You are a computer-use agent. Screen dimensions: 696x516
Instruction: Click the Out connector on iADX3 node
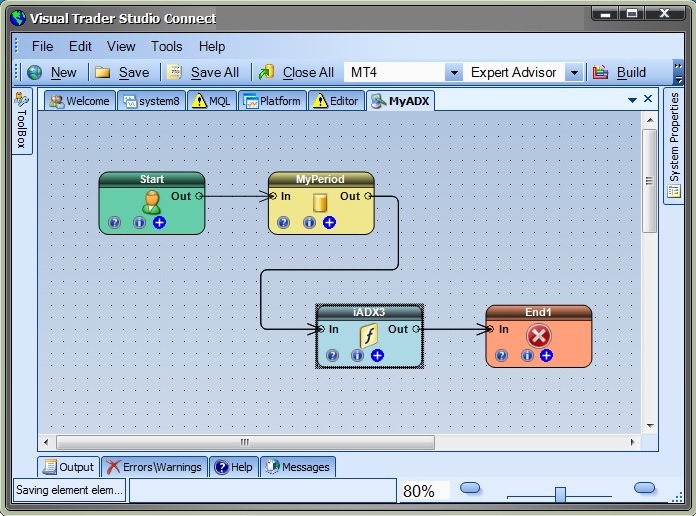[x=416, y=329]
